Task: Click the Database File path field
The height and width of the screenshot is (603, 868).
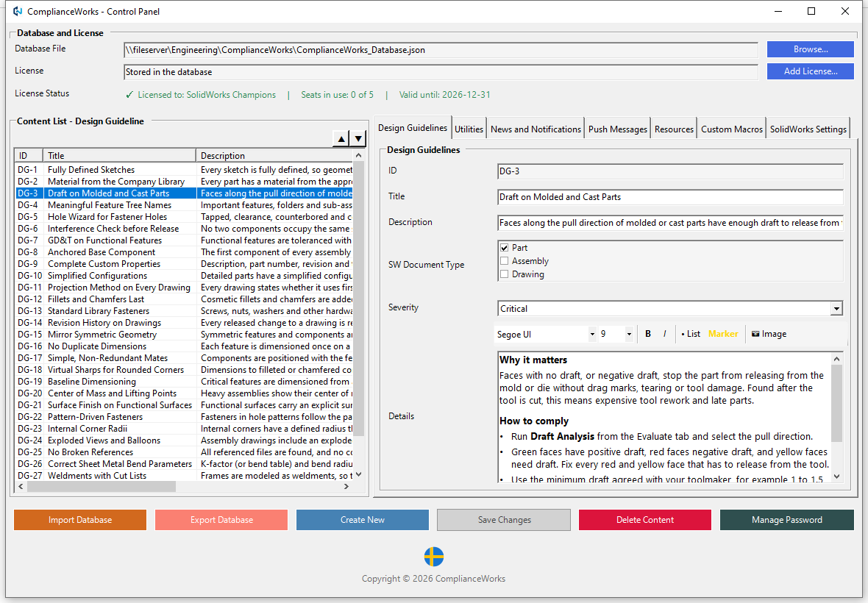Action: [x=441, y=50]
